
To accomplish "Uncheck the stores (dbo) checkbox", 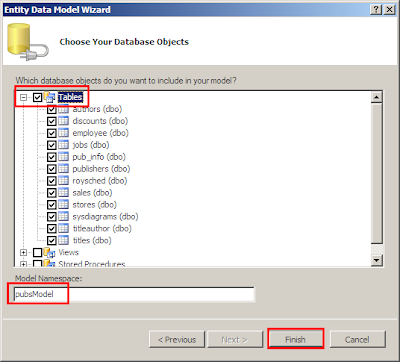I will [52, 205].
